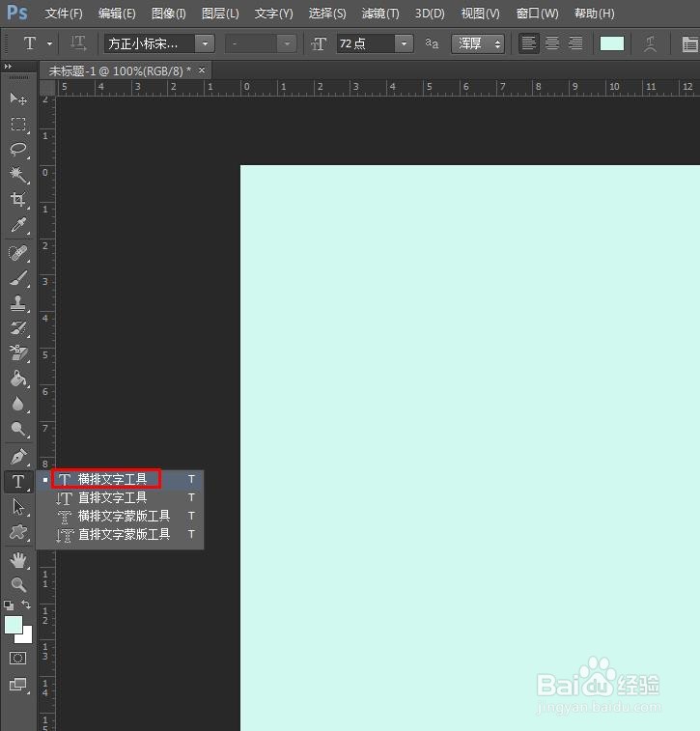Viewport: 700px width, 731px height.
Task: Open the 帮助(H) menu
Action: click(x=594, y=14)
